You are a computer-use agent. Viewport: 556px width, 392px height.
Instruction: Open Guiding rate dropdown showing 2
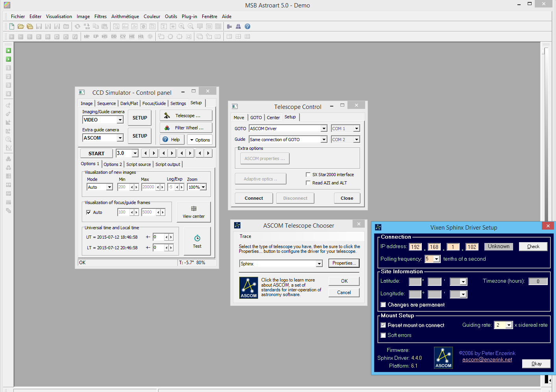coord(509,325)
